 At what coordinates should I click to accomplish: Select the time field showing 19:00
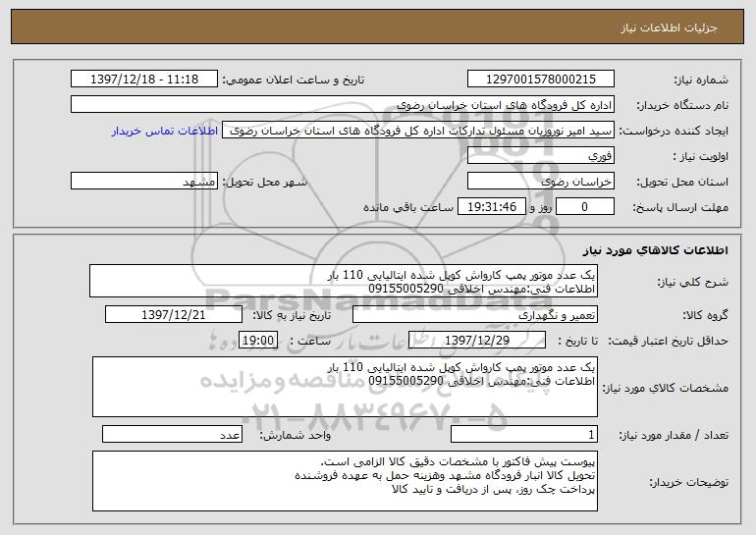(258, 341)
